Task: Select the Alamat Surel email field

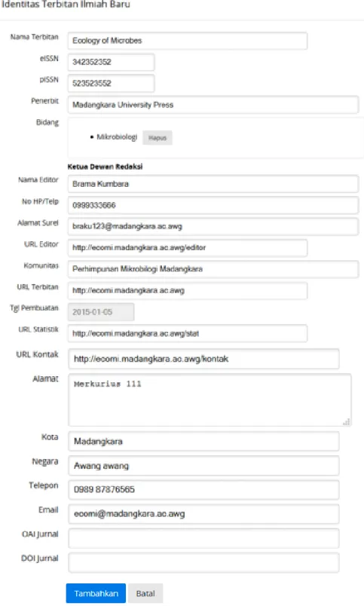Action: coord(213,226)
